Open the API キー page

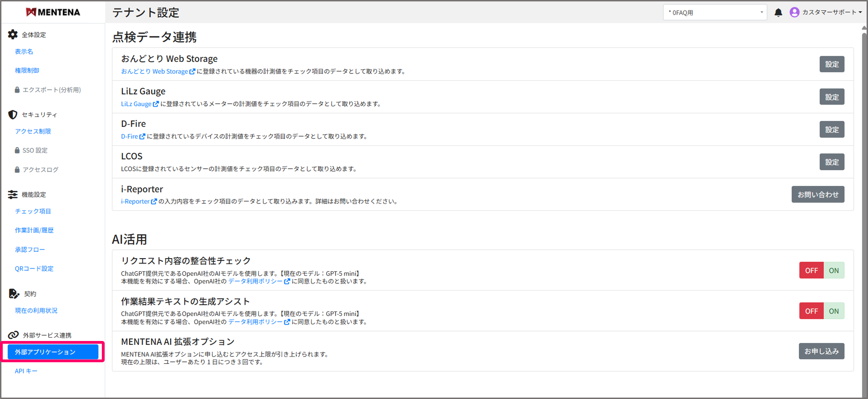[x=26, y=371]
